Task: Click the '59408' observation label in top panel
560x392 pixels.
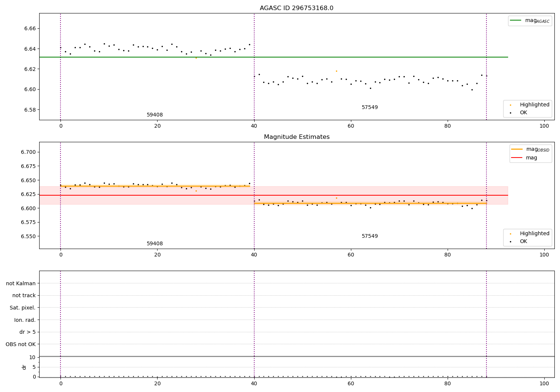Action: click(155, 115)
